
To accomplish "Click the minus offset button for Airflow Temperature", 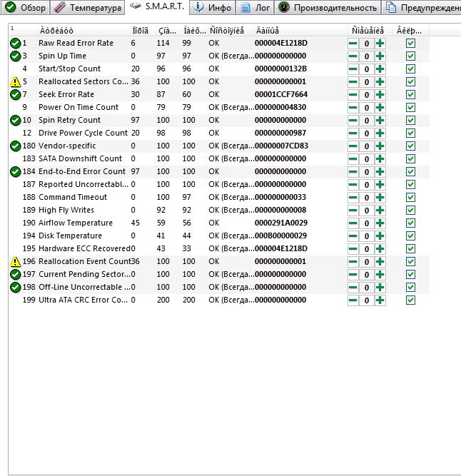I will pos(353,223).
